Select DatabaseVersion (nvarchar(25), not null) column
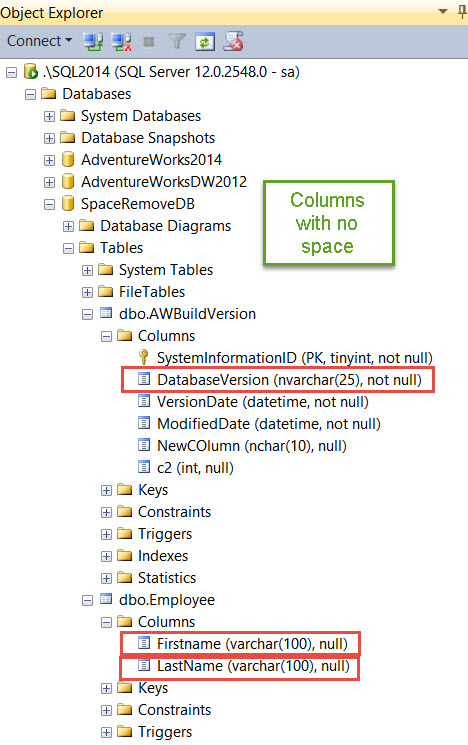Viewport: 468px width, 745px height. point(289,380)
